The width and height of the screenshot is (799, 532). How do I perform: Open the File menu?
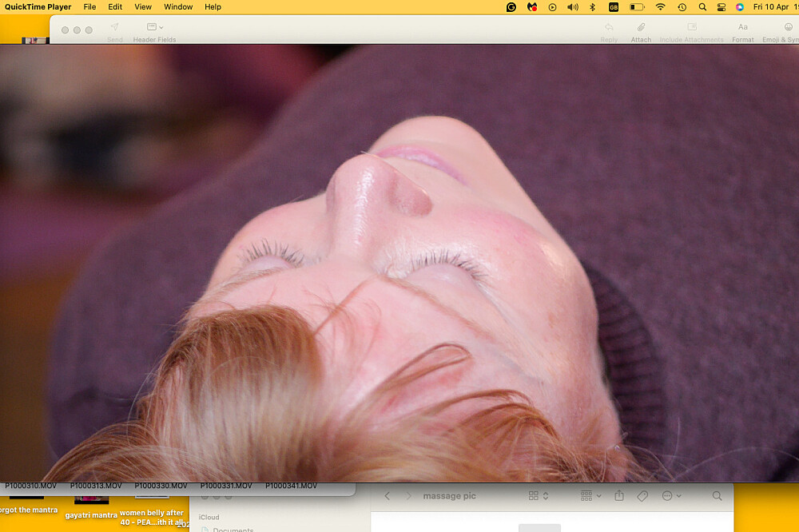pos(89,7)
